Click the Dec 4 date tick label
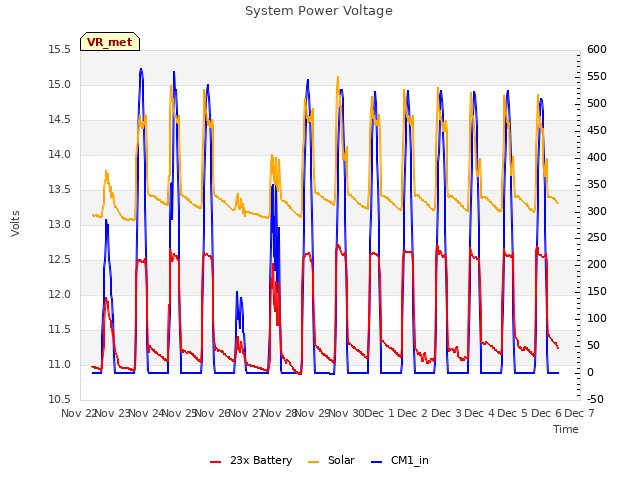640x480 pixels. pos(480,414)
